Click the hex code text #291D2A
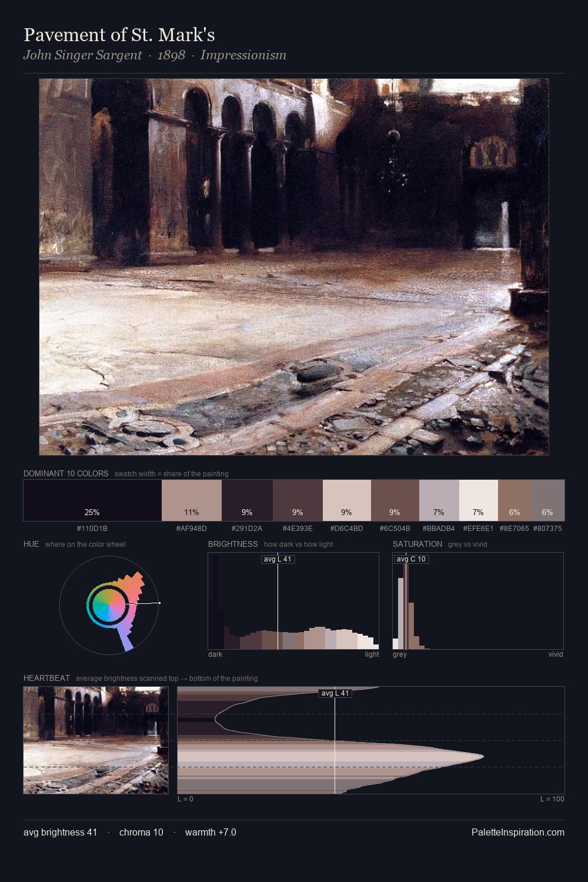The width and height of the screenshot is (588, 882). (x=247, y=529)
